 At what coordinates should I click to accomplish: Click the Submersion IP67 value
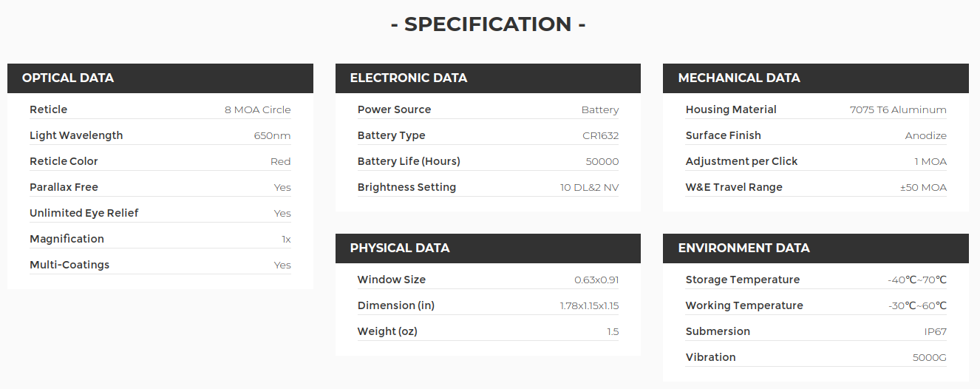(935, 332)
